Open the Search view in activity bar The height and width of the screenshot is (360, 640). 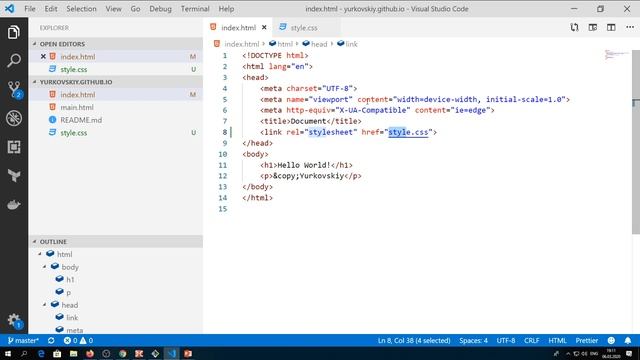[13, 60]
